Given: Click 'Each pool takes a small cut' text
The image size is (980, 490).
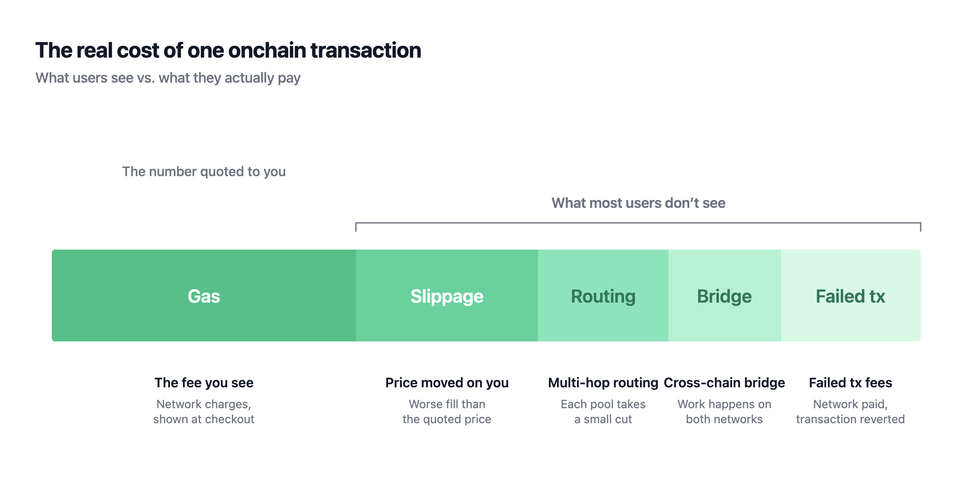Looking at the screenshot, I should point(603,412).
